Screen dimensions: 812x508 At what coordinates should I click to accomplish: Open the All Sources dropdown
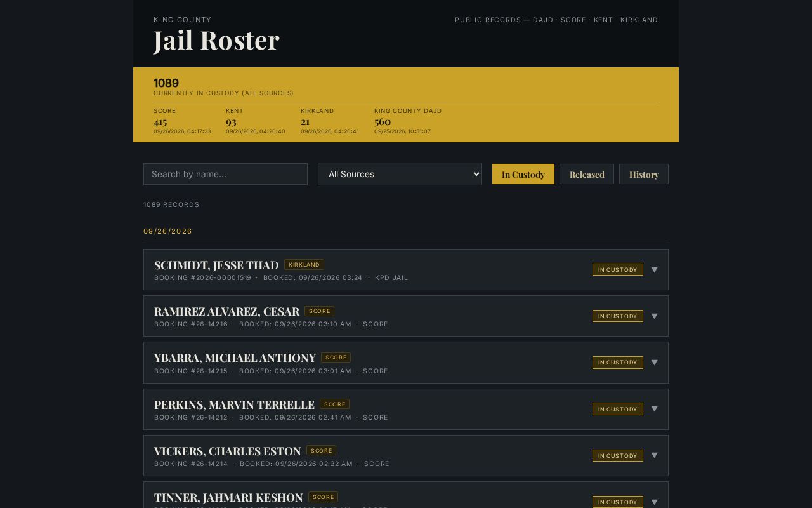400,174
